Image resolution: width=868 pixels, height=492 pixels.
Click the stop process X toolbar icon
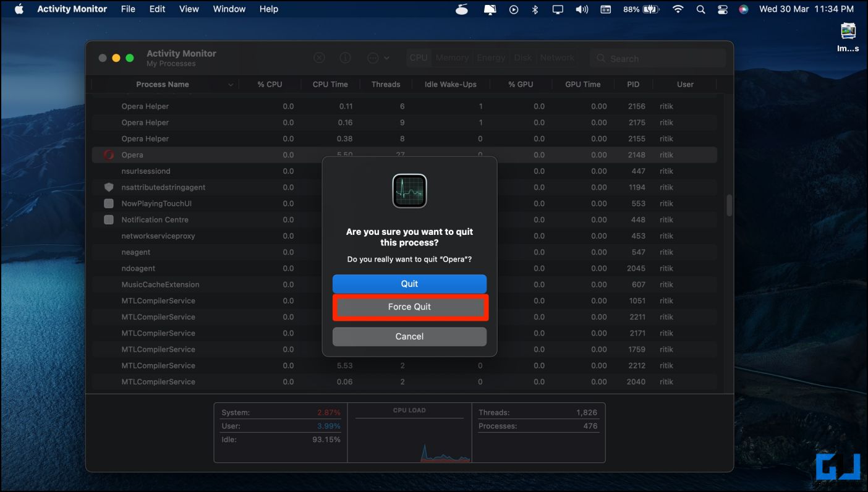319,57
